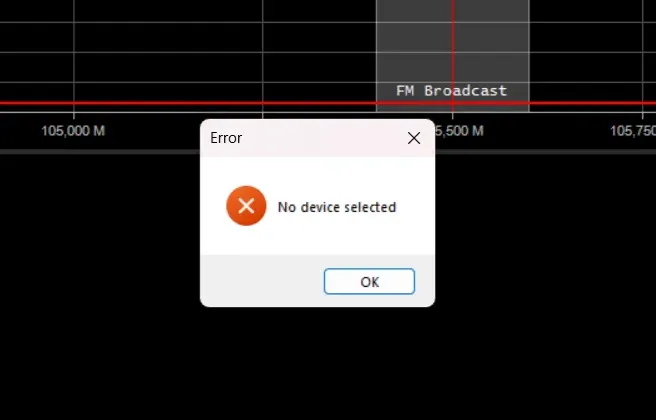Viewport: 656px width, 420px height.
Task: Select the FM Broadcast band label
Action: (451, 91)
